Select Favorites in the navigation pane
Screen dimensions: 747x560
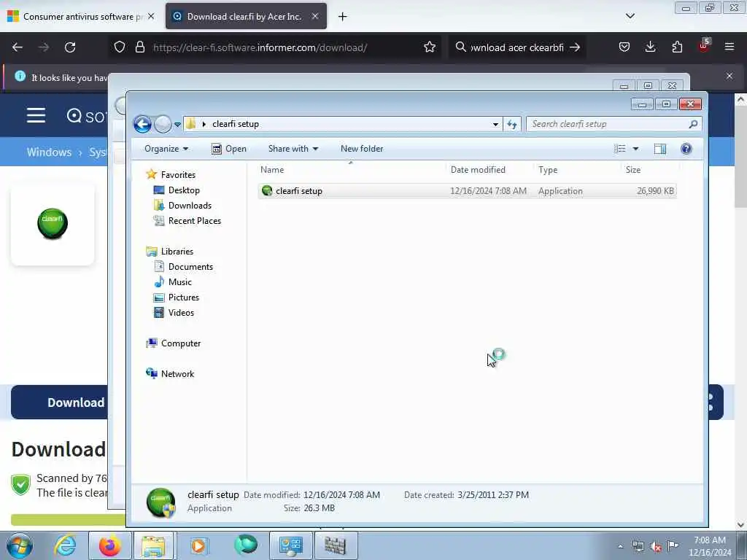178,175
